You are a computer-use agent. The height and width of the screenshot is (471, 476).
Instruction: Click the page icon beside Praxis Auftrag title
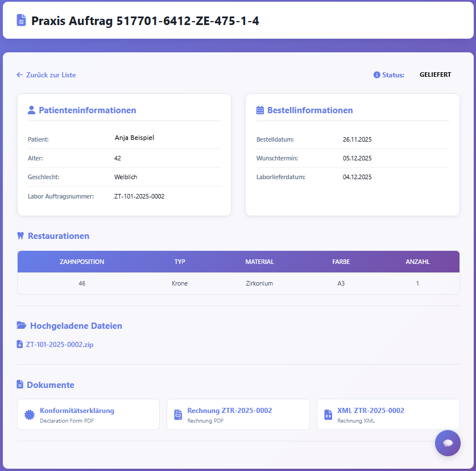click(x=22, y=20)
